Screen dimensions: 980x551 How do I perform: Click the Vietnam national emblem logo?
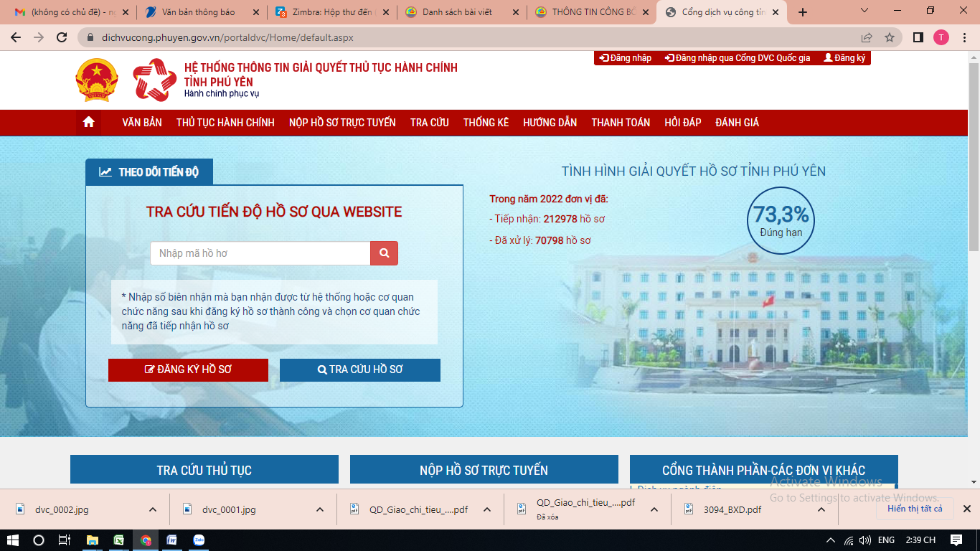coord(96,80)
